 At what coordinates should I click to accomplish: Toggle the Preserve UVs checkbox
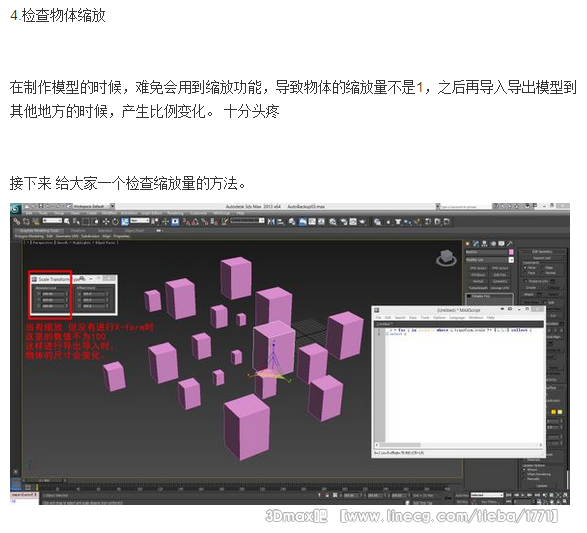[526, 281]
